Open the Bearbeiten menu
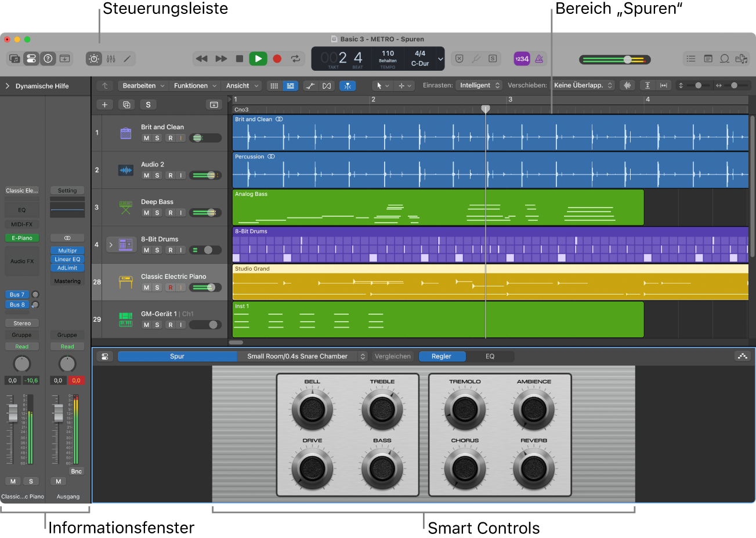 click(x=143, y=86)
